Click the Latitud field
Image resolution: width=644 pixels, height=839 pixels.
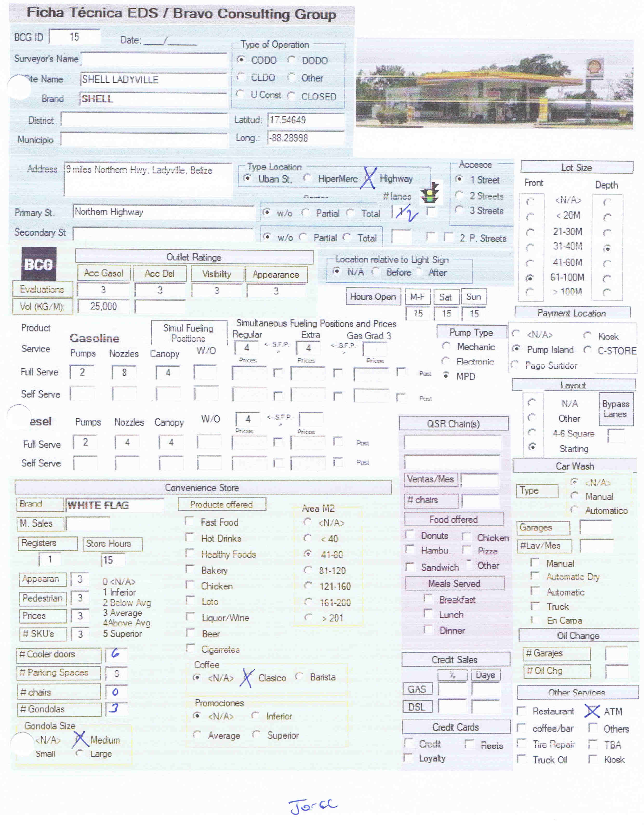306,120
